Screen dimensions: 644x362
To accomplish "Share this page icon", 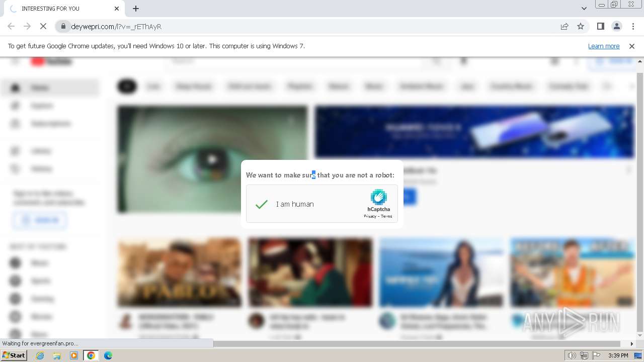I will pos(565,26).
